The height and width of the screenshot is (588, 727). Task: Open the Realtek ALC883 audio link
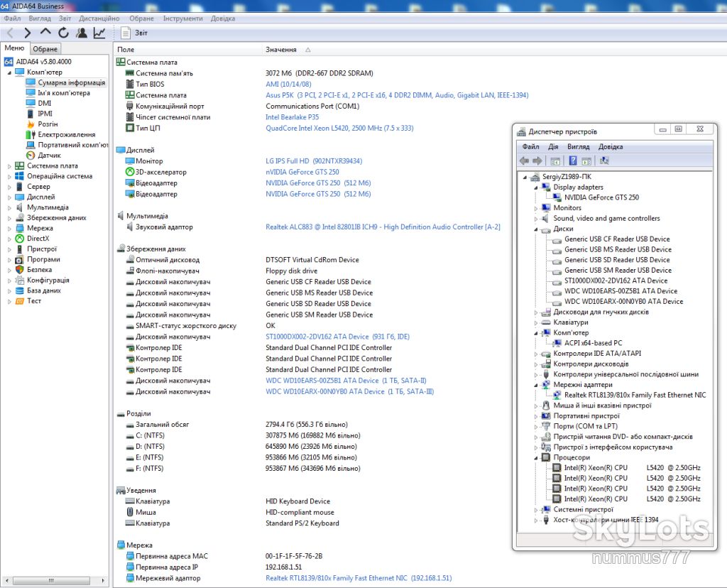[383, 227]
